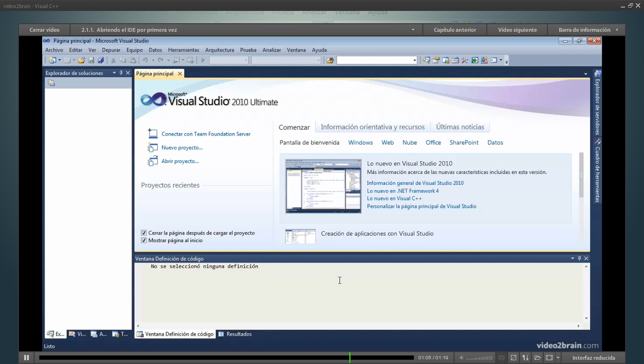
Task: Open the Arquitectura menu
Action: click(x=219, y=50)
